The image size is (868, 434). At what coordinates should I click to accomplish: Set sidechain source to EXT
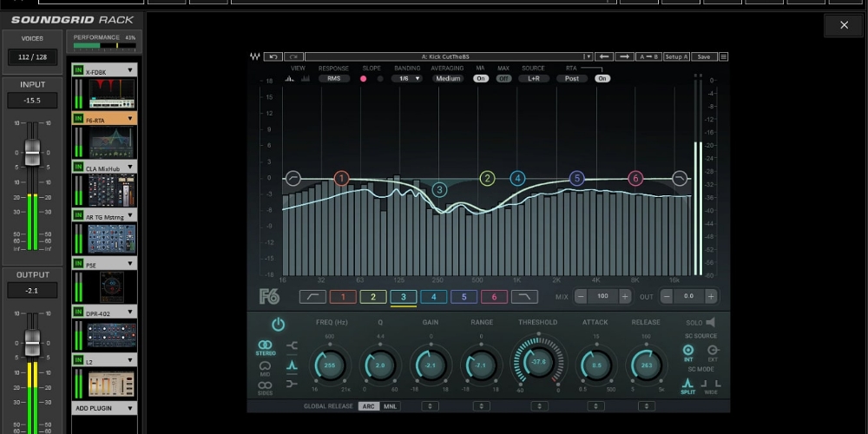click(x=713, y=353)
